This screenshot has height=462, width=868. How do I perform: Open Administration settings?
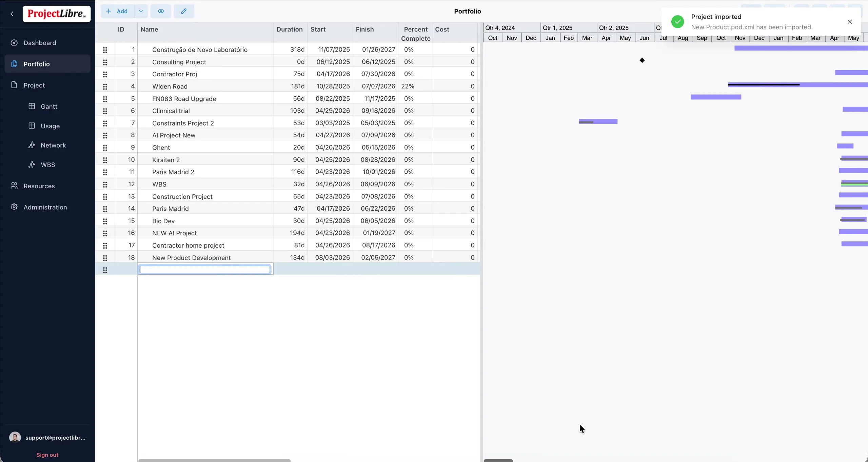pyautogui.click(x=47, y=207)
